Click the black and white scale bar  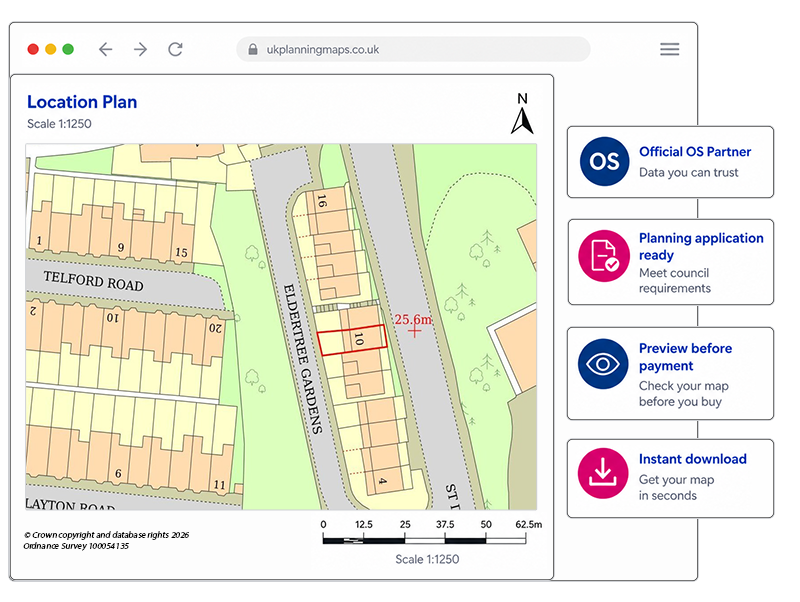pos(424,539)
